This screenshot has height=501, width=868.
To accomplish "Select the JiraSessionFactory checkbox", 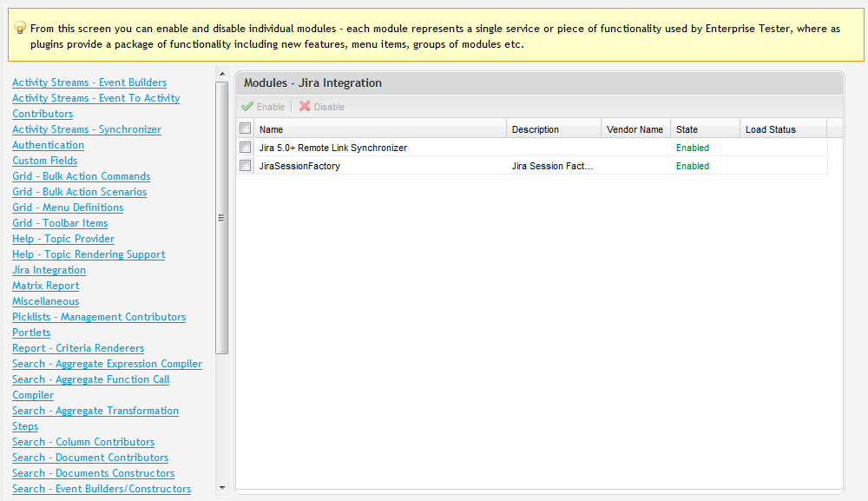I will [x=246, y=166].
